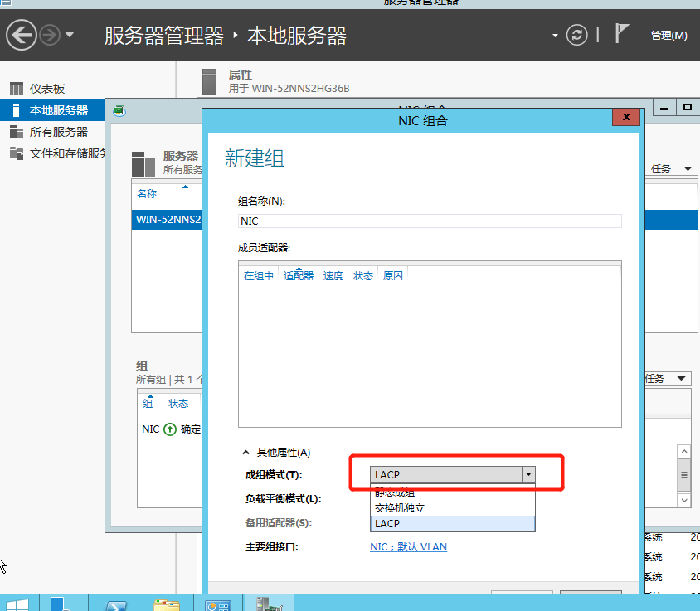The image size is (700, 611).
Task: Click the 组 column header in teams list
Action: [x=148, y=404]
